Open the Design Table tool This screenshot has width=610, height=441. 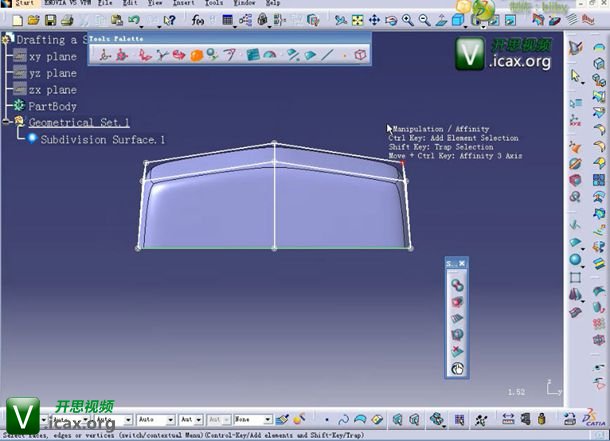[228, 20]
